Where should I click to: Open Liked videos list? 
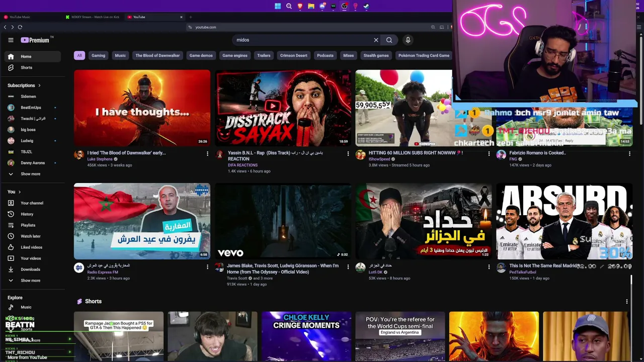pyautogui.click(x=32, y=247)
